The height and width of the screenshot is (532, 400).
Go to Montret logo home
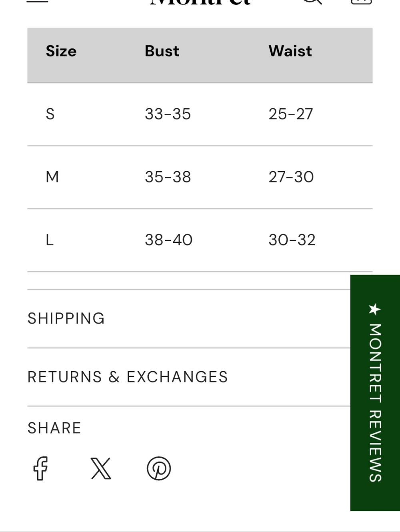click(200, 2)
